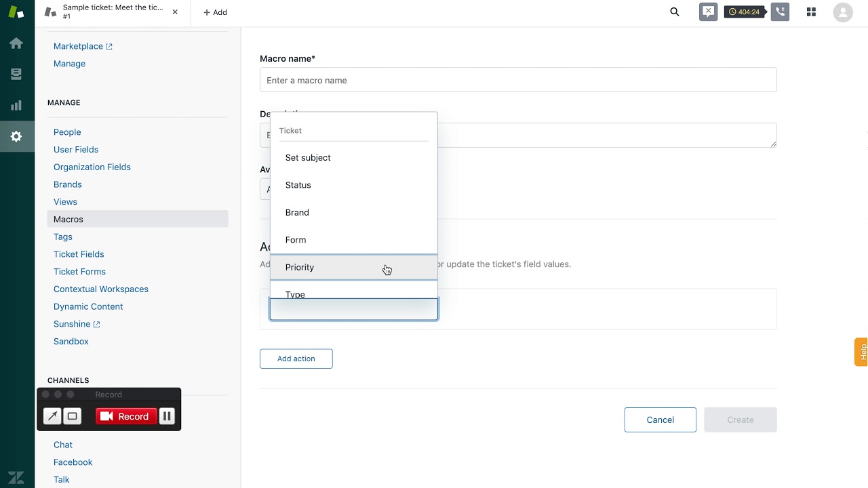Click the action search field under dropdown

(x=354, y=309)
